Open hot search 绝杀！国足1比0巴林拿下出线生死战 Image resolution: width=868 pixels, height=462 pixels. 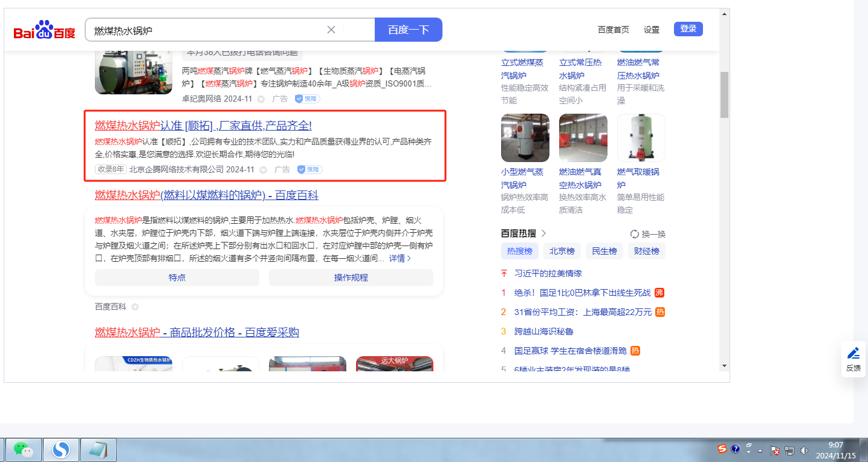click(x=583, y=293)
